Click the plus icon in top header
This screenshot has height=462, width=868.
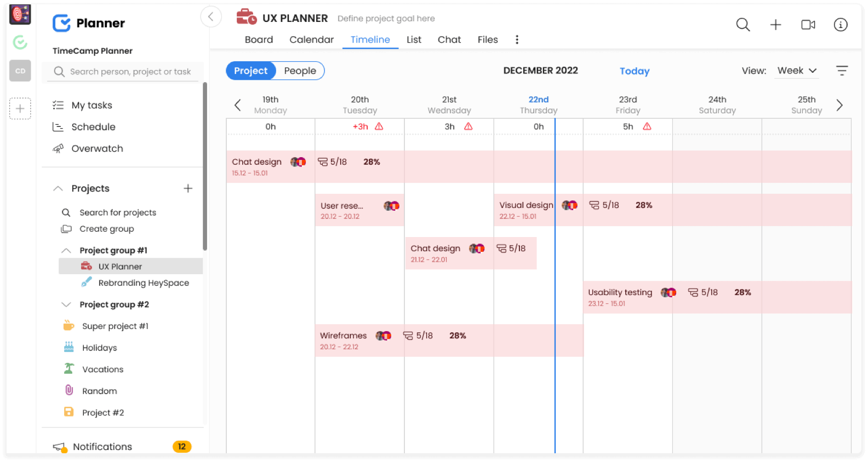(775, 25)
